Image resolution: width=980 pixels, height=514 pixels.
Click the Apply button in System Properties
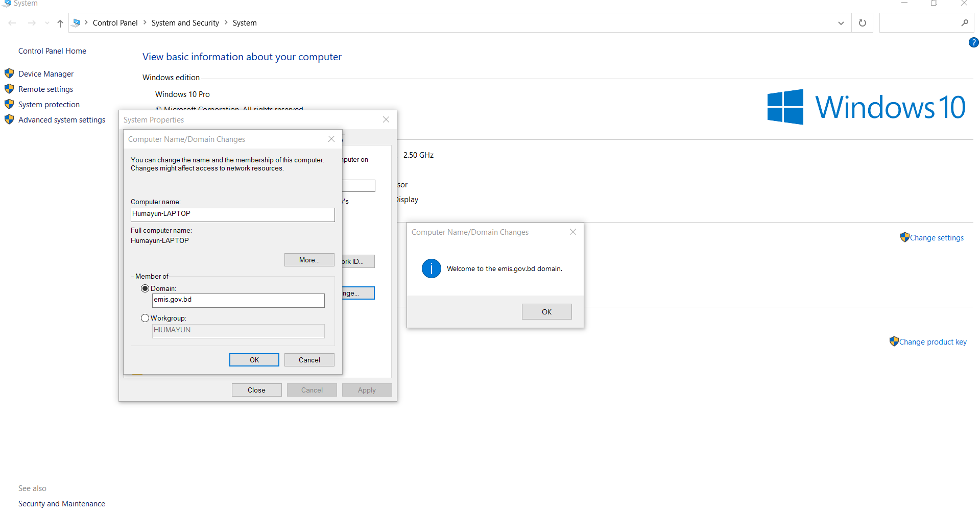pos(367,390)
